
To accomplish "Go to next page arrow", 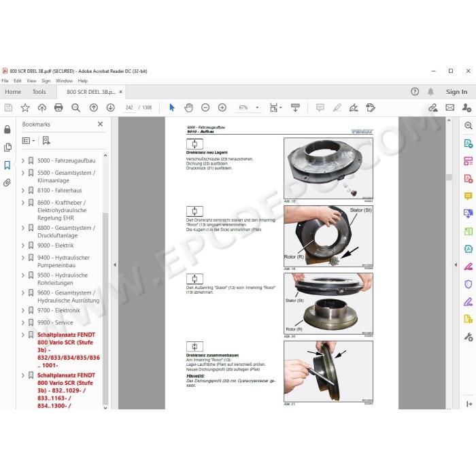I will click(110, 107).
